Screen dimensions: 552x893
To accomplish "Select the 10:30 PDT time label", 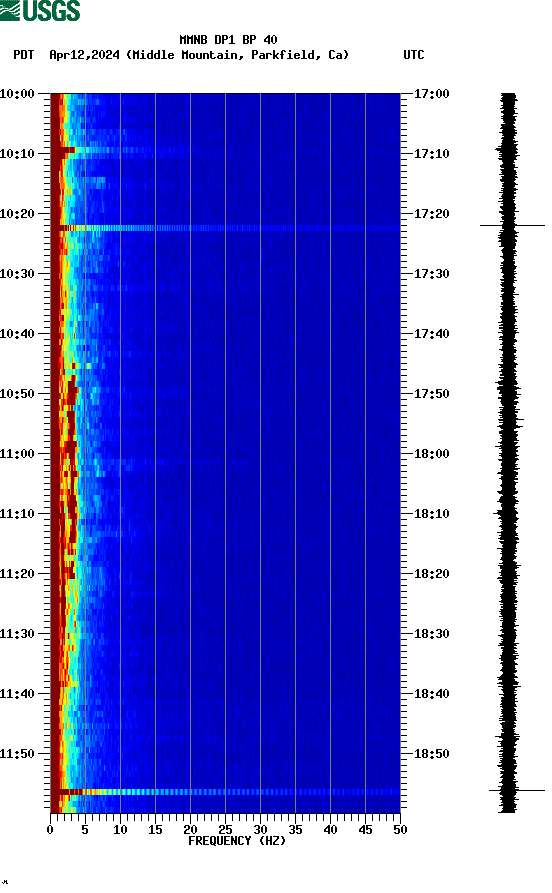I will click(x=17, y=274).
